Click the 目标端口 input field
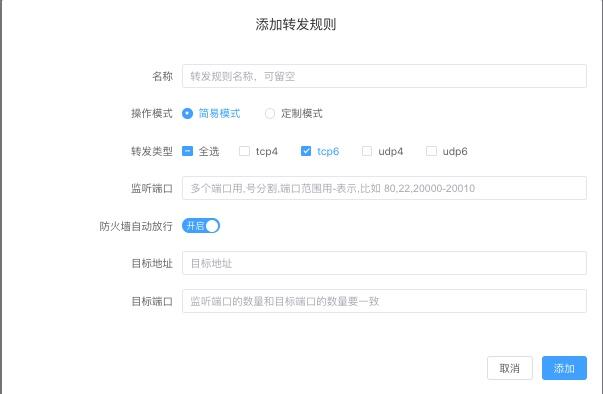 tap(384, 301)
